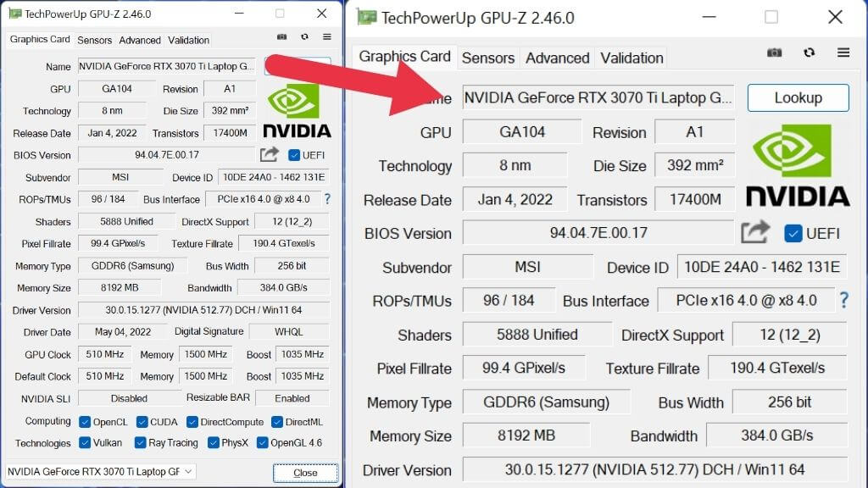Click the camera screenshot icon, right window

(x=775, y=53)
